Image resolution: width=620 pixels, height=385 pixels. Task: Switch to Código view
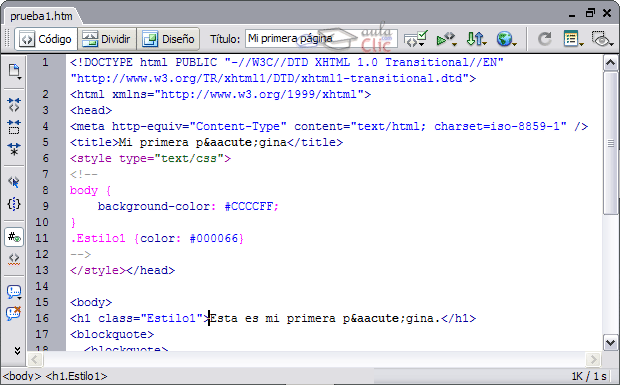pos(46,39)
